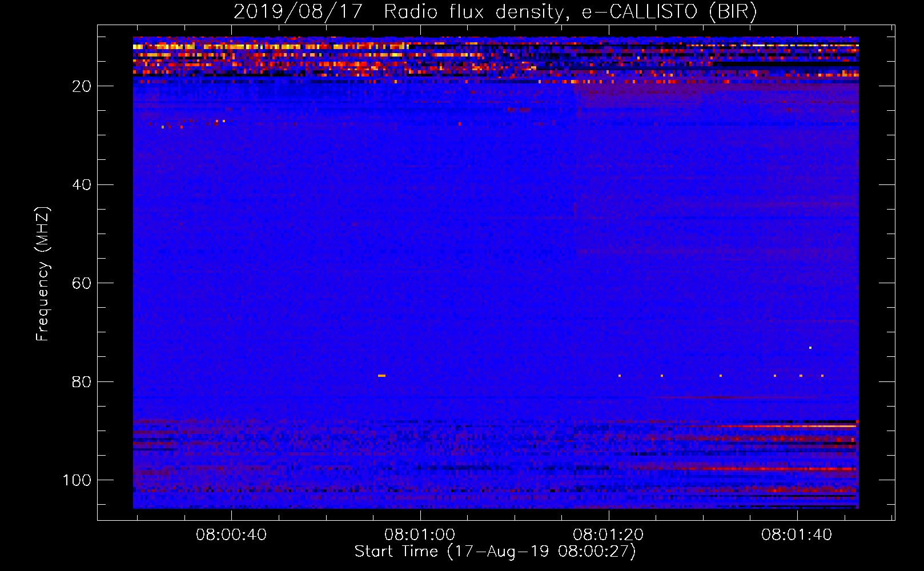The height and width of the screenshot is (571, 924).
Task: Click the date '2019/08/17' in the title
Action: (298, 11)
